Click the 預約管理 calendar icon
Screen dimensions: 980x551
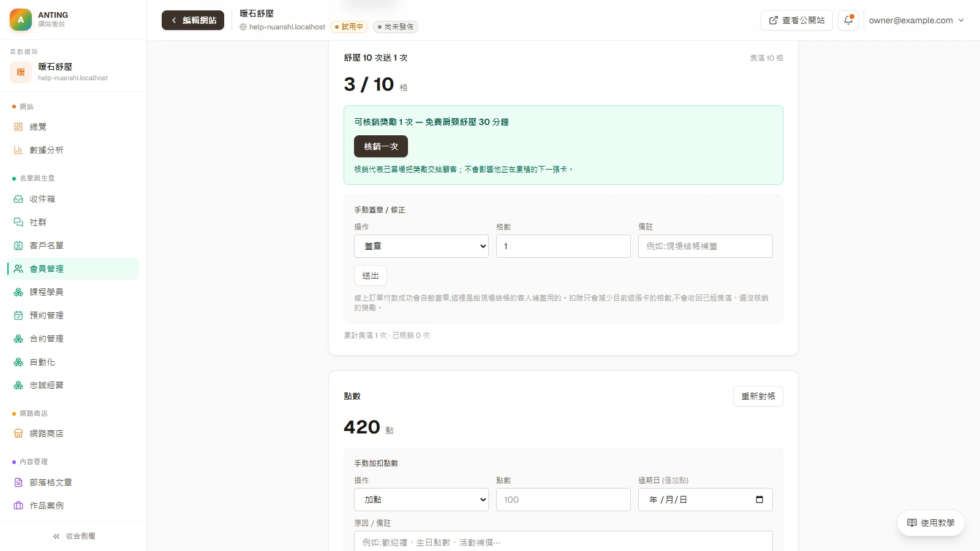[x=18, y=315]
